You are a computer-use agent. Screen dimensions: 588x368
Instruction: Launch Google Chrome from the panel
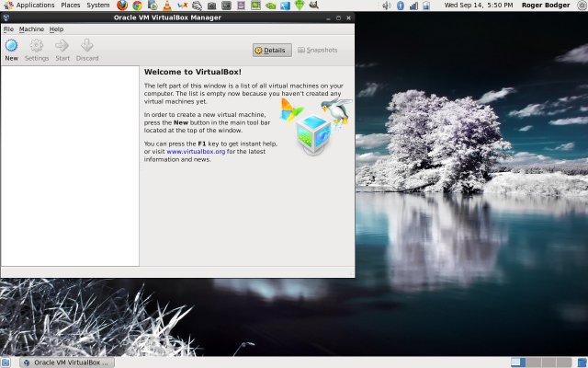click(137, 6)
